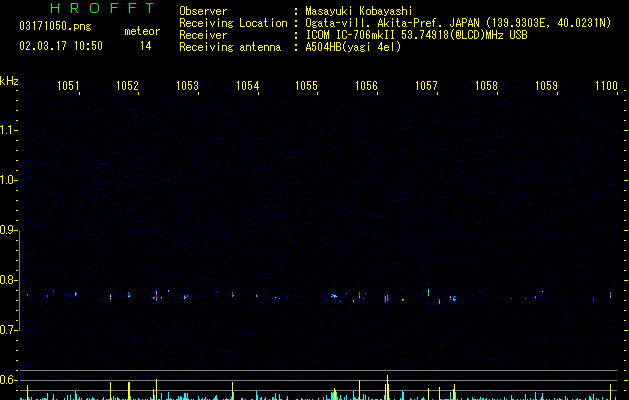
Task: Click time axis marker 1054
Action: click(248, 86)
